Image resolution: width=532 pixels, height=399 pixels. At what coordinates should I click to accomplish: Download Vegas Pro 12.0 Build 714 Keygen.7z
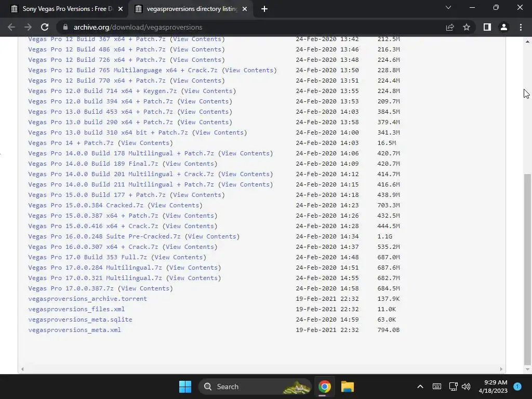(x=102, y=91)
